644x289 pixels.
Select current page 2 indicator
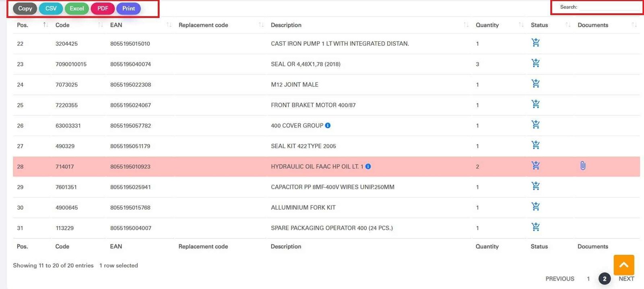coord(605,279)
